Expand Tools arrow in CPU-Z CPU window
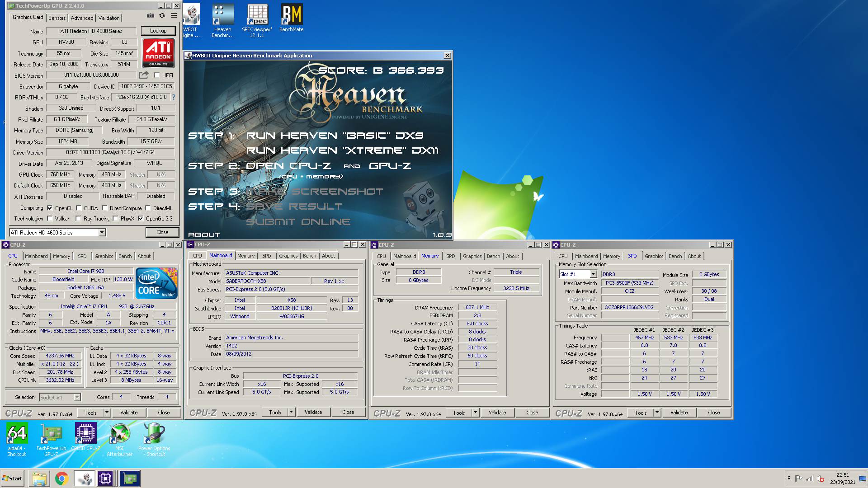This screenshot has height=488, width=868. (x=107, y=413)
